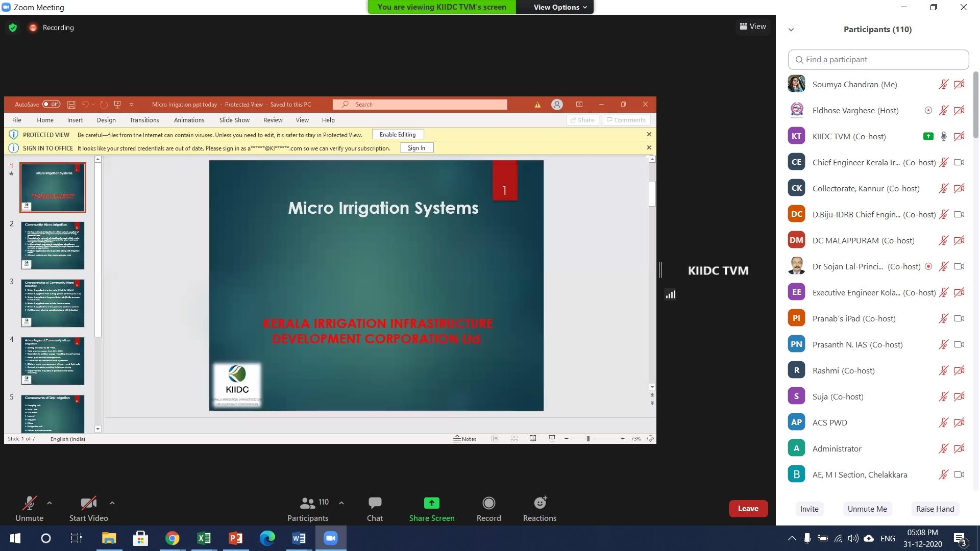Open video options arrow beside Start Video
Viewport: 980px width, 551px height.
point(112,503)
